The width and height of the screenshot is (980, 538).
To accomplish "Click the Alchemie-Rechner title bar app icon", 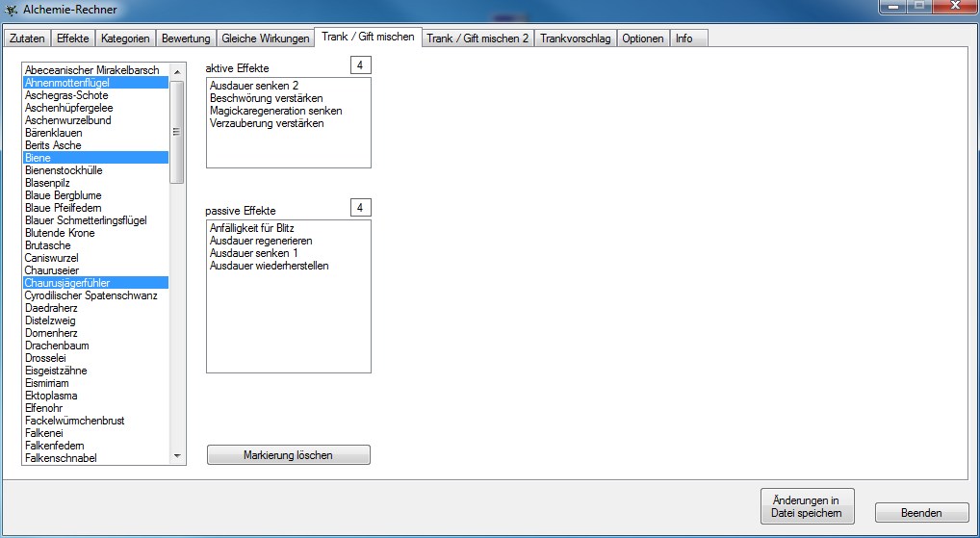I will click(13, 11).
